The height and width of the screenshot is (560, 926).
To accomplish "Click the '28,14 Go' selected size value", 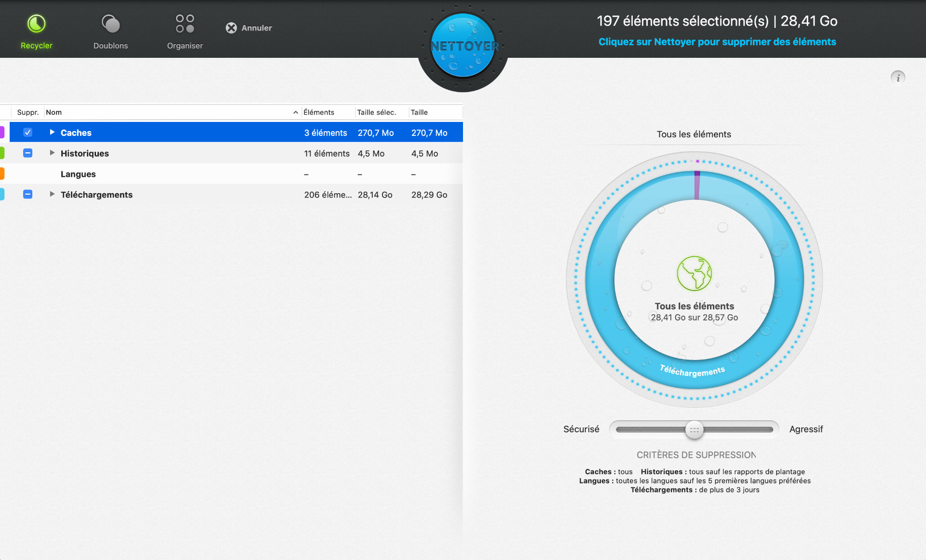I will 375,195.
